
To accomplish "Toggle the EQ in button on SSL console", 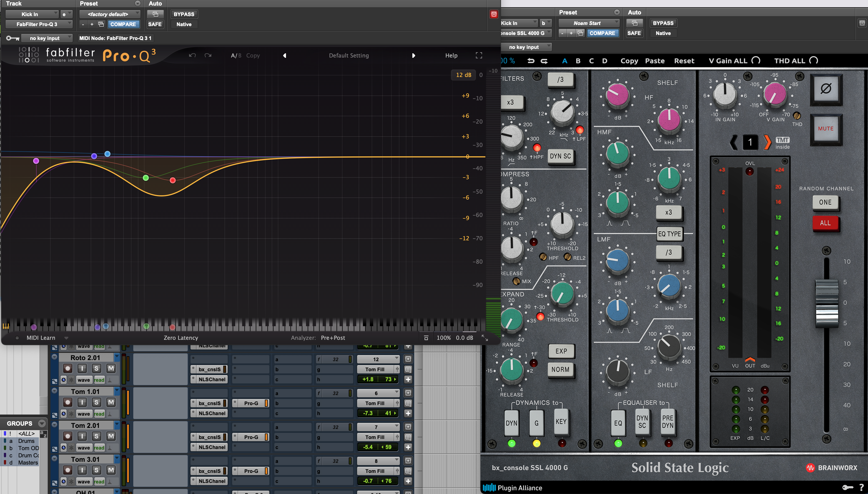I will (x=618, y=423).
